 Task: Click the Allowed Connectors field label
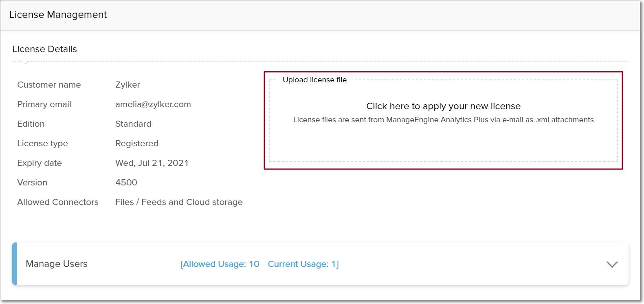58,202
